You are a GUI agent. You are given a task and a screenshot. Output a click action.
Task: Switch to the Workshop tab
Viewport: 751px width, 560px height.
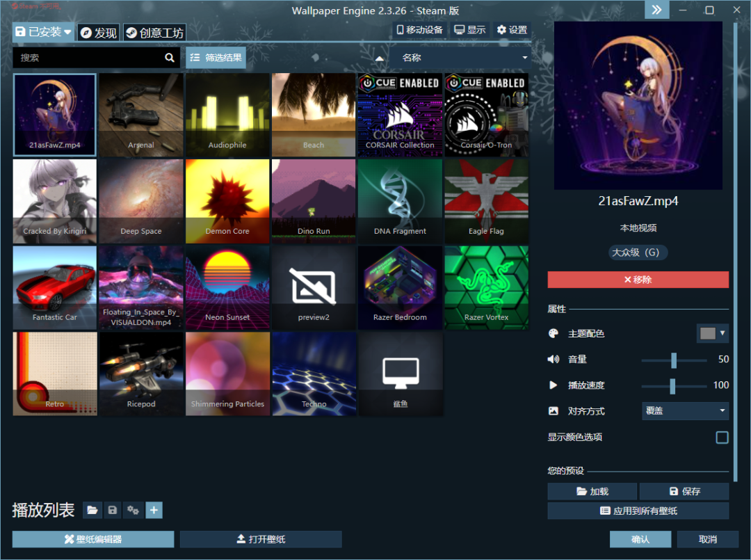pos(154,33)
